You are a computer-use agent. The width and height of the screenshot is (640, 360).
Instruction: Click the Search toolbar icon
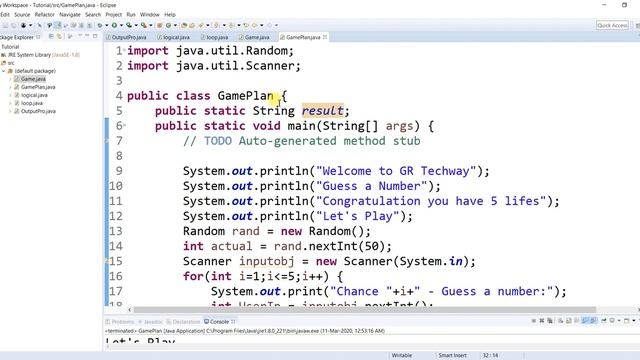200,25
